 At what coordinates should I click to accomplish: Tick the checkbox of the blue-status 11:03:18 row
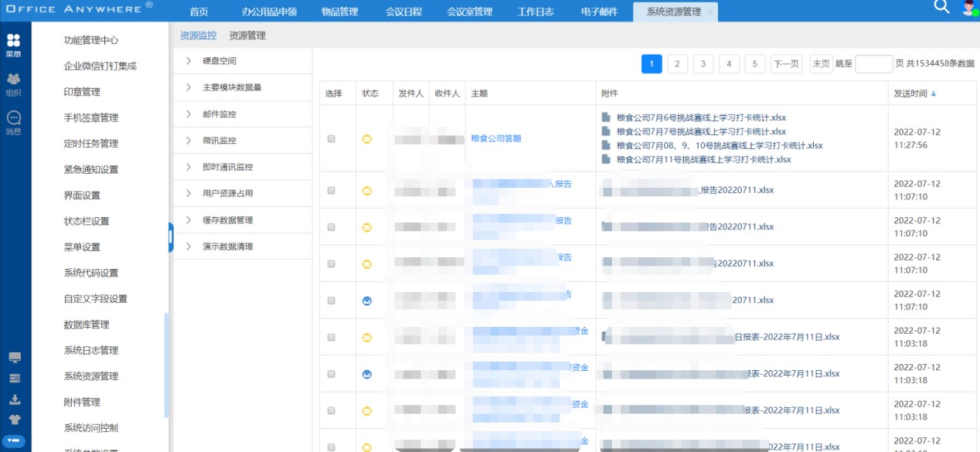point(332,374)
